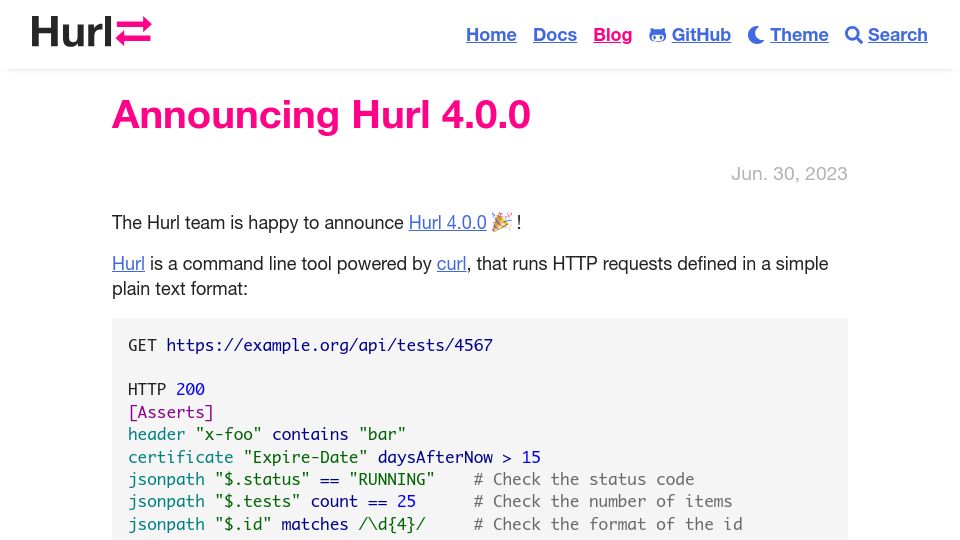Follow the Hurl 4.0.0 release link

[448, 222]
